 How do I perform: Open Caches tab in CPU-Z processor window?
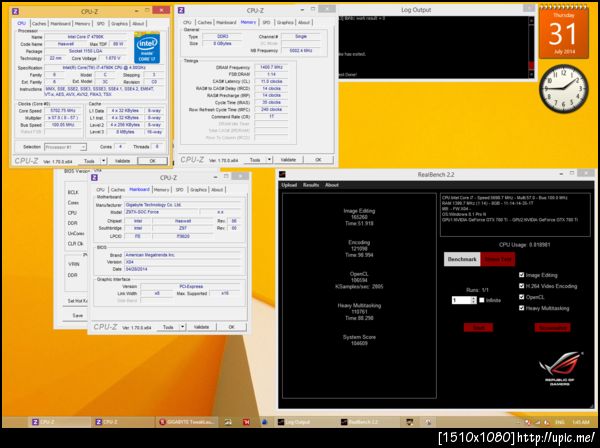tap(39, 24)
